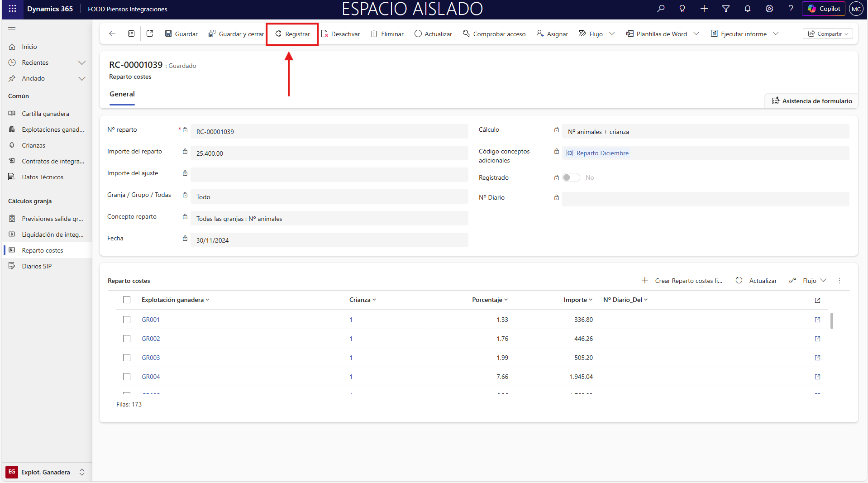
Task: Click the Eliminar trash button
Action: point(387,34)
